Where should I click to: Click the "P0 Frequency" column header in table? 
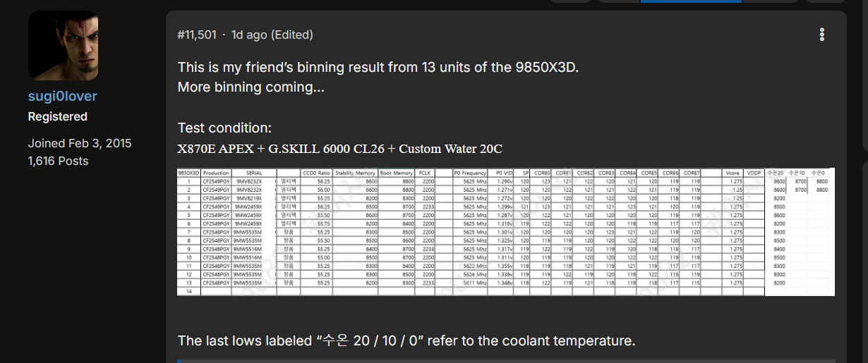tap(470, 173)
